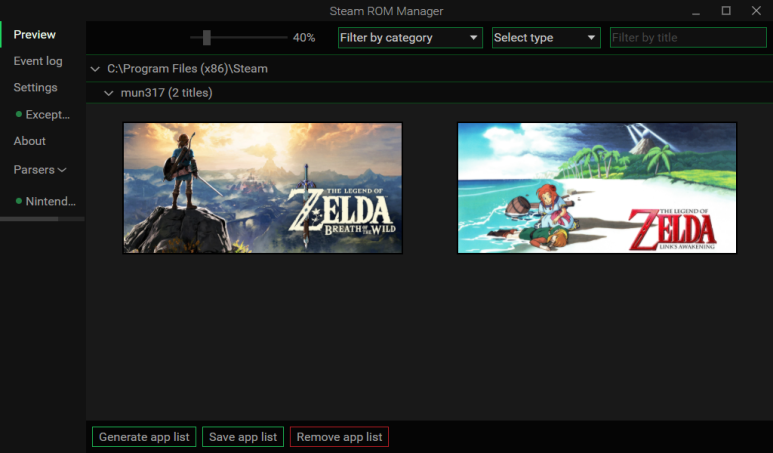Open the Filter by category dropdown
The width and height of the screenshot is (773, 453).
(410, 37)
